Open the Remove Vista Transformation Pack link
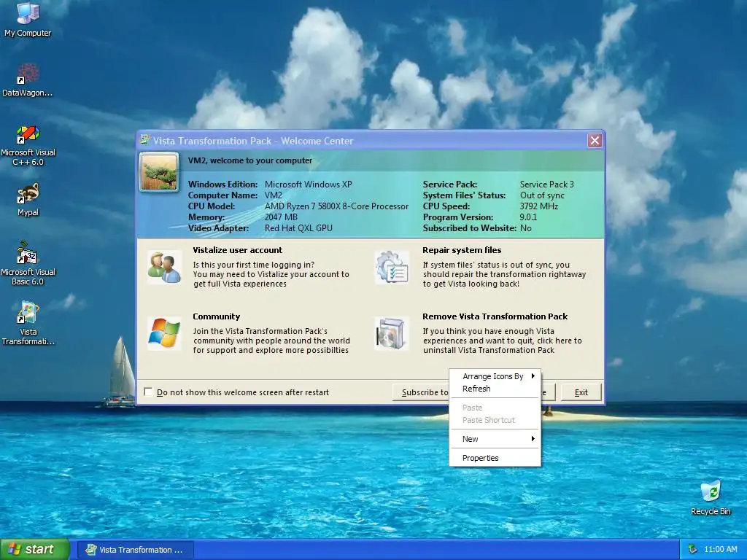Image resolution: width=747 pixels, height=560 pixels. 495,316
